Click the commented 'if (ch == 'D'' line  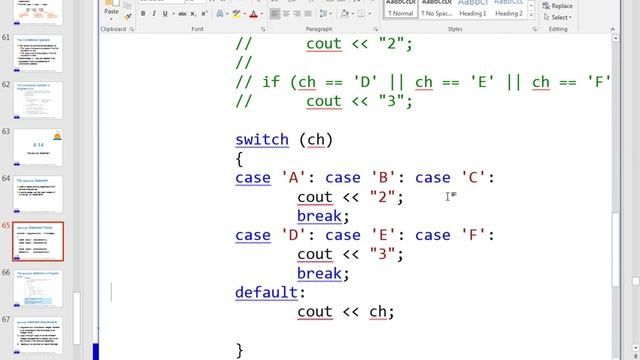click(x=422, y=82)
